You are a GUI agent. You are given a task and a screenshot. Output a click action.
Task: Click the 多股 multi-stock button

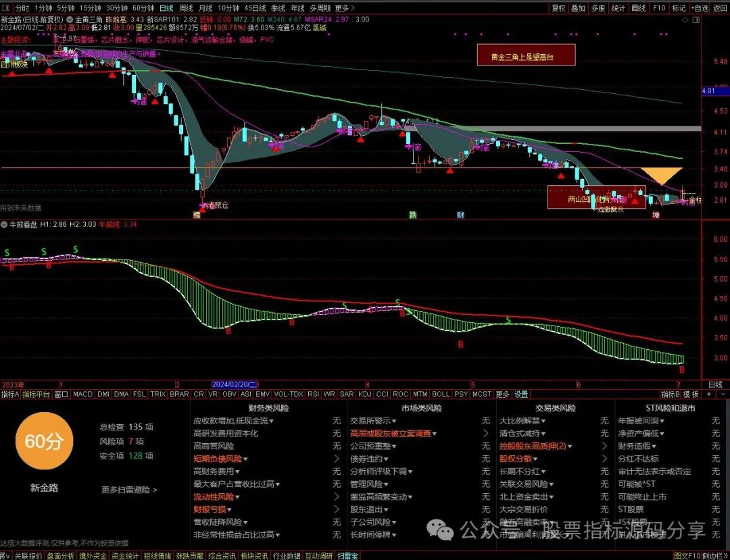(x=598, y=8)
